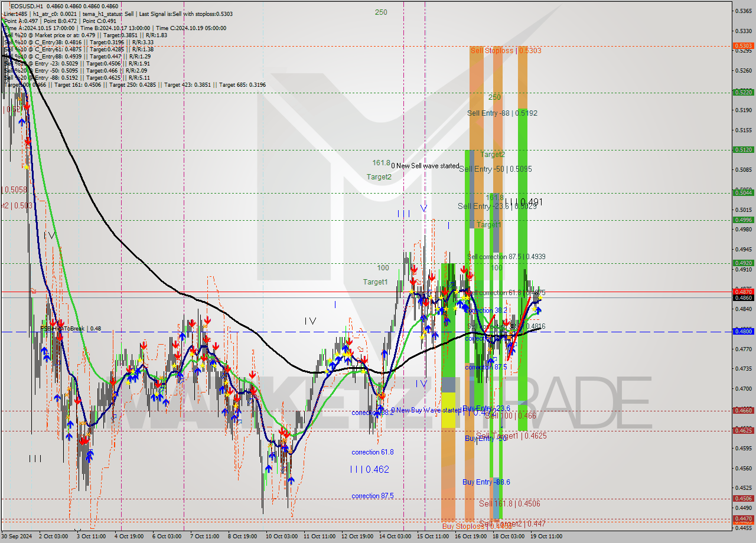
Task: Click the red 0.4660 price tag
Action: pyautogui.click(x=743, y=410)
